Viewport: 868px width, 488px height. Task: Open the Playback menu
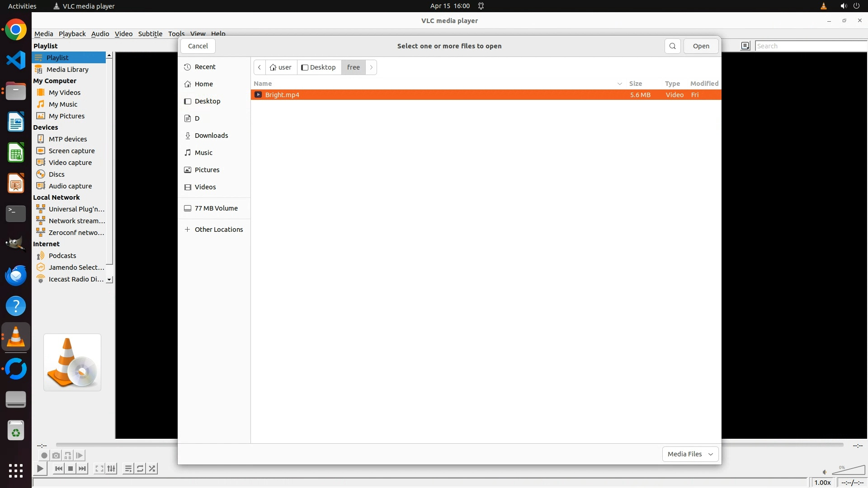point(72,34)
